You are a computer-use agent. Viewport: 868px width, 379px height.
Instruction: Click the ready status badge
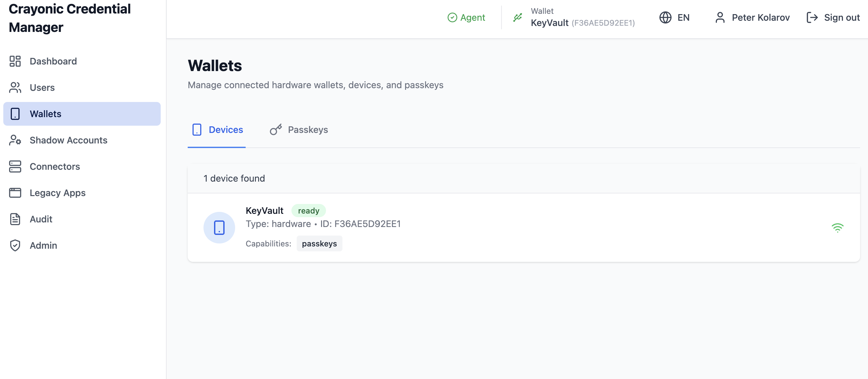click(x=308, y=211)
